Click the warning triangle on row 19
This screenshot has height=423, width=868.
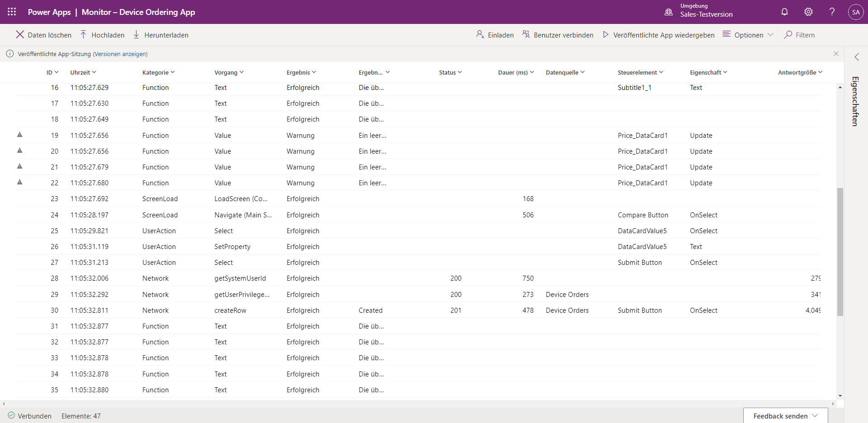pos(20,135)
